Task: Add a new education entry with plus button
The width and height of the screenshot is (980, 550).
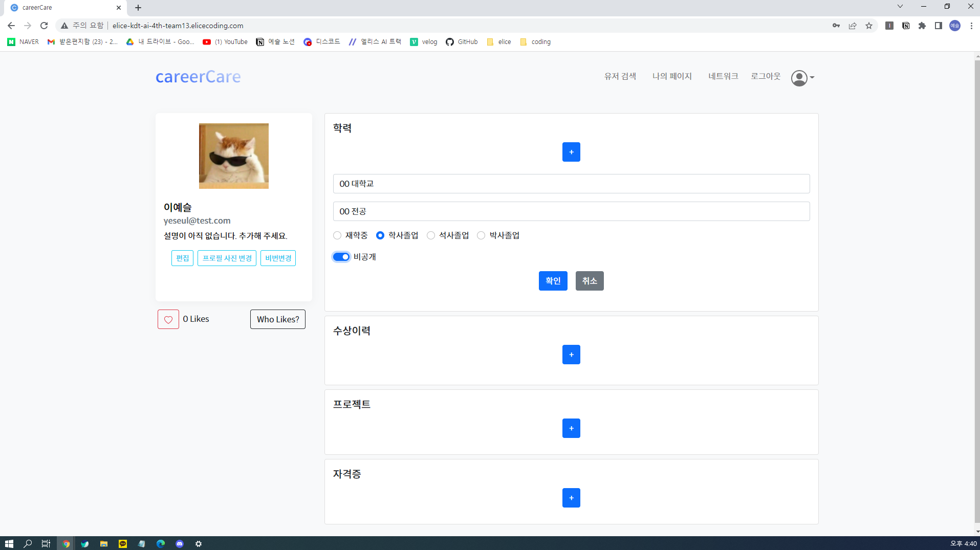Action: coord(571,152)
